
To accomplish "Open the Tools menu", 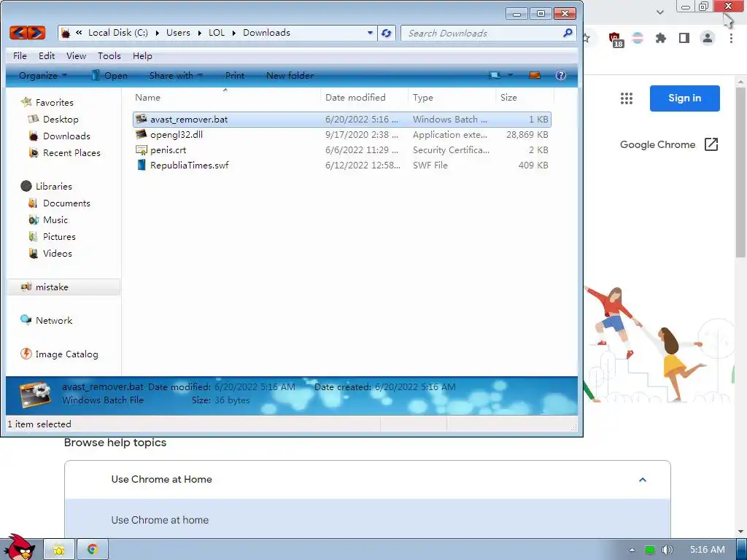I will (109, 55).
